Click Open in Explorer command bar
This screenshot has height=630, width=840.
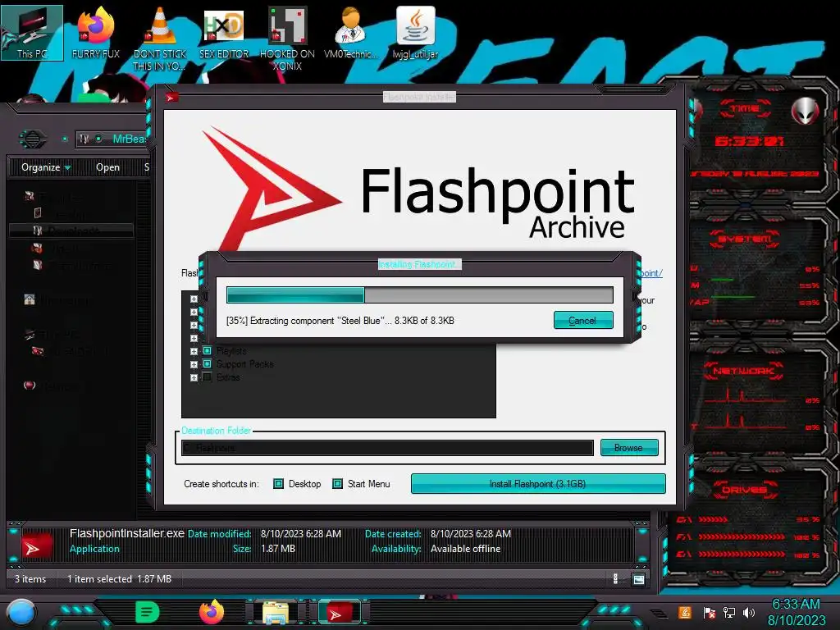[107, 167]
